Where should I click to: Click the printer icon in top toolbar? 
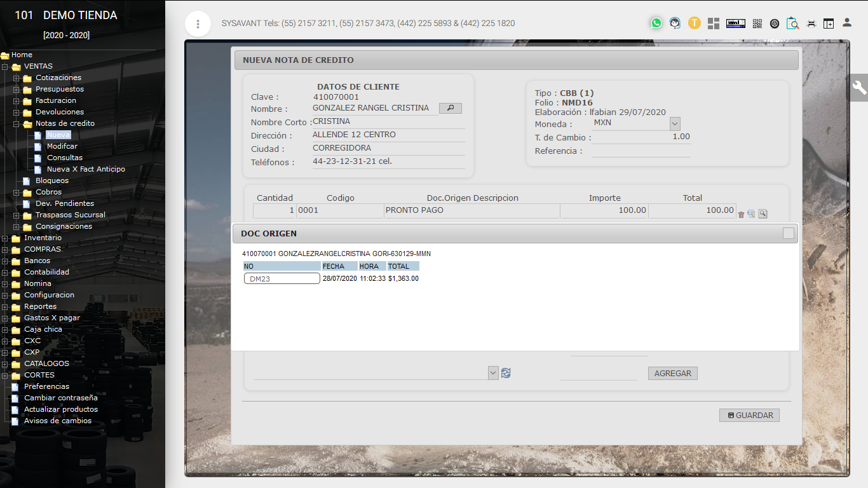811,24
